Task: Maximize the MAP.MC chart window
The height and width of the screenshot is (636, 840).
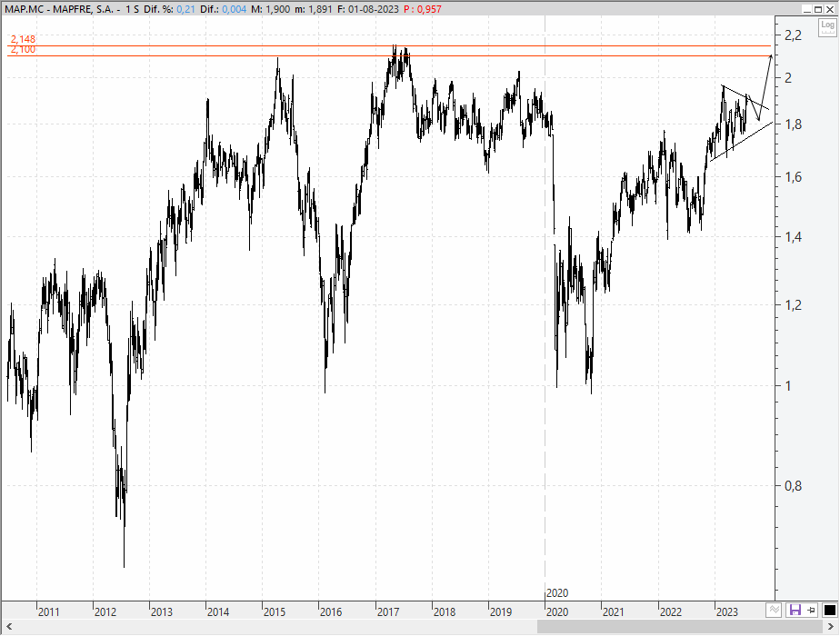Action: pos(818,9)
